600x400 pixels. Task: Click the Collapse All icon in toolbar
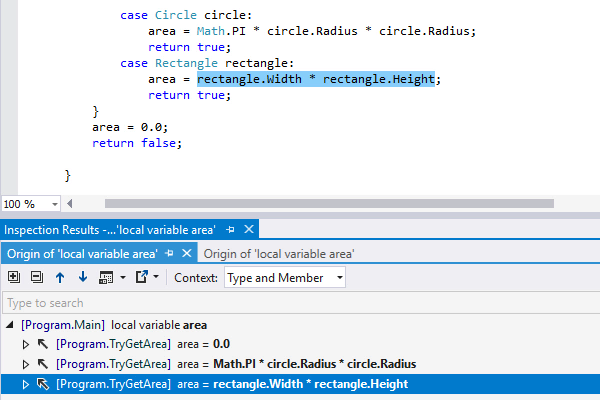(x=36, y=277)
